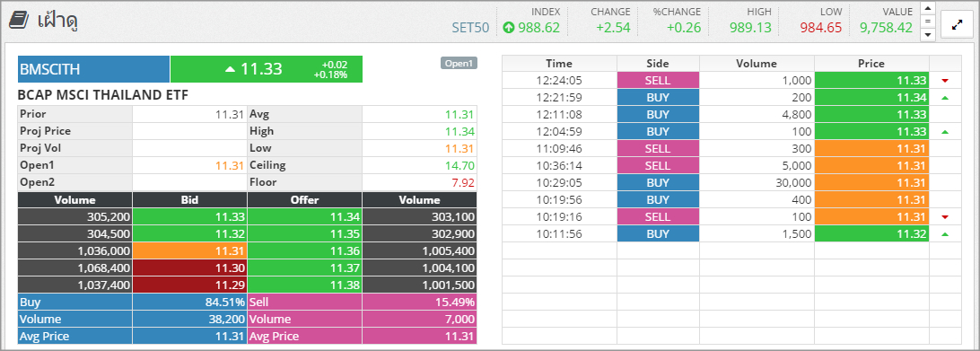Click the green up-arrow circle beside 988.62
Viewport: 980px width, 351px height.
point(509,28)
